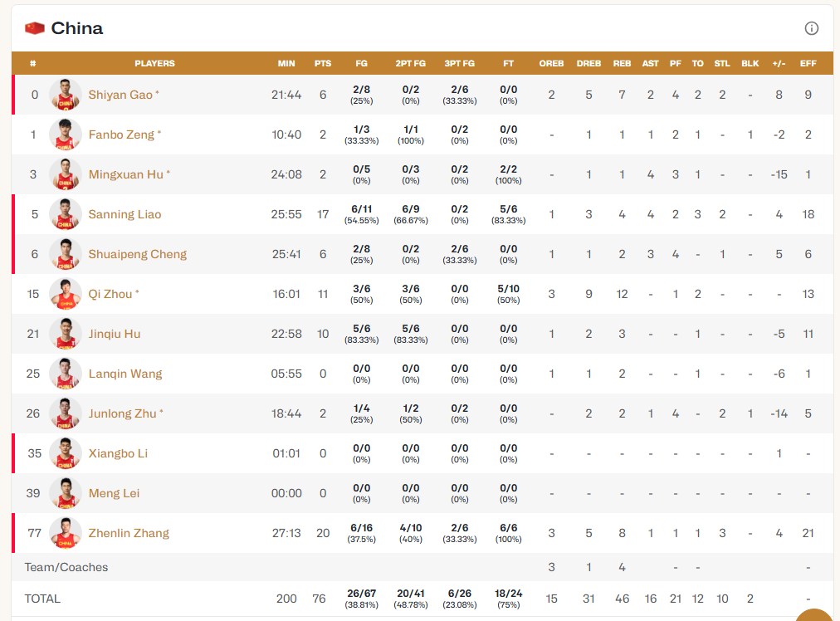
Task: Open Mingxuan Hu player profile link
Action: [126, 174]
